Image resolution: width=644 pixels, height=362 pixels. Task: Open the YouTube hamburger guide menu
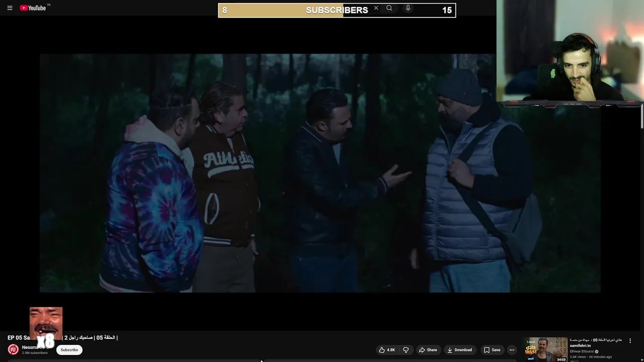[x=10, y=8]
